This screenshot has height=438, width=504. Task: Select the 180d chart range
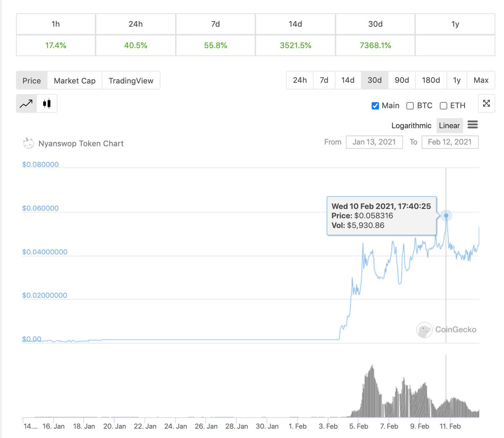pos(431,80)
